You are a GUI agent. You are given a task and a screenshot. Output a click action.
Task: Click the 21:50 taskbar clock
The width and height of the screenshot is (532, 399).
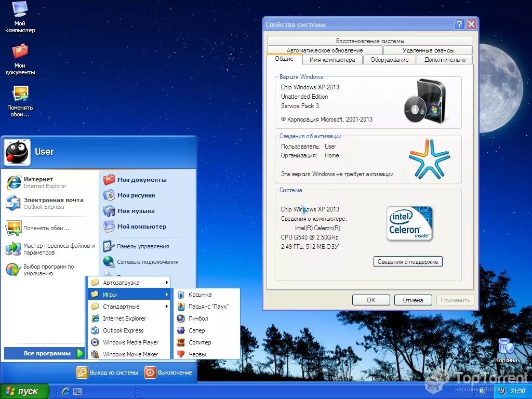point(517,392)
